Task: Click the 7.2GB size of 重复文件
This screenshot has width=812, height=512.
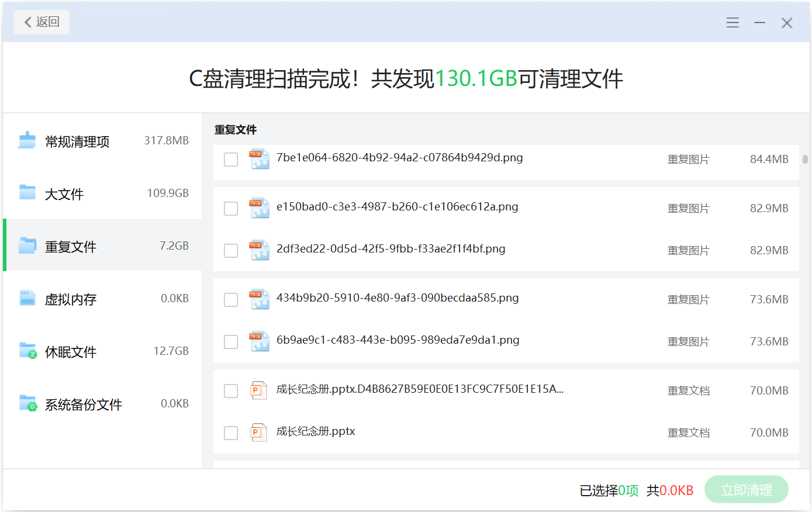Action: 174,246
